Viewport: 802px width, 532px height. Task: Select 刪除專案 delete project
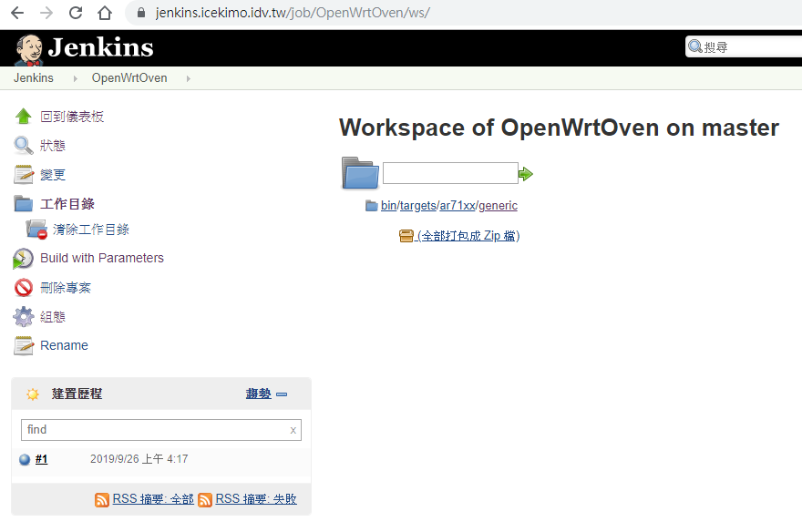click(x=66, y=288)
